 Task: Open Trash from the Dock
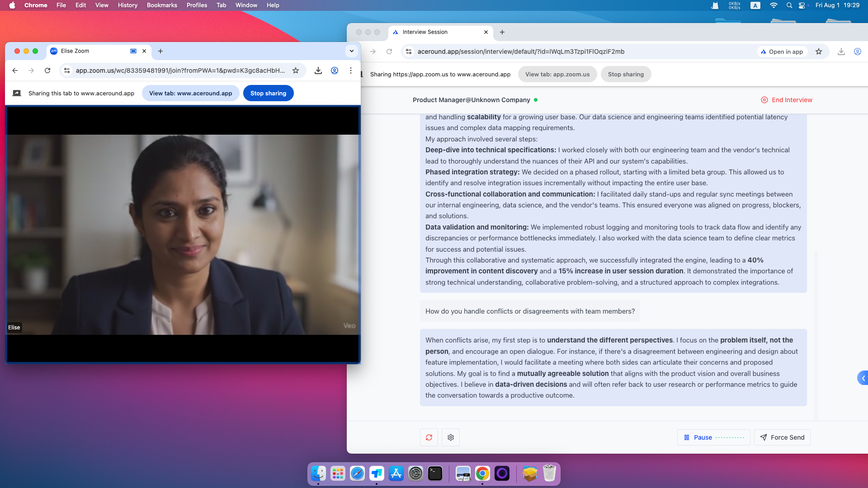coord(549,474)
